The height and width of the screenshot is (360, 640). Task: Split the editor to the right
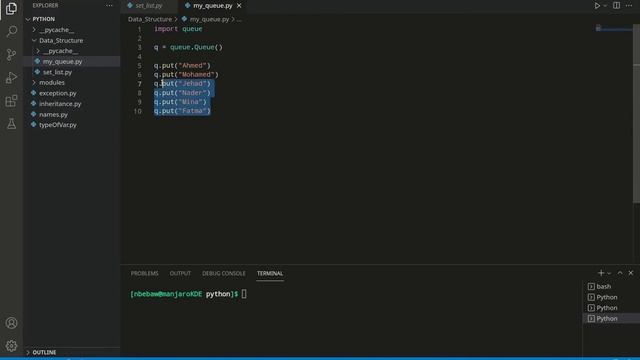[x=616, y=6]
